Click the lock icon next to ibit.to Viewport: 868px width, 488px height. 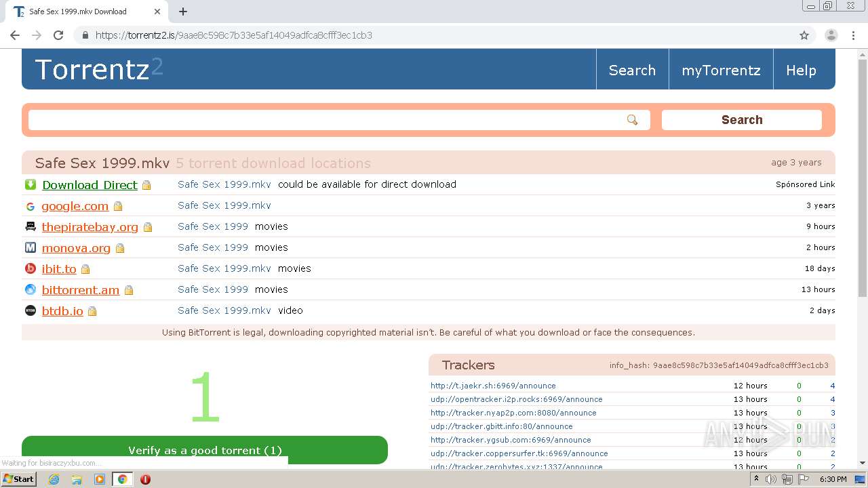click(85, 269)
